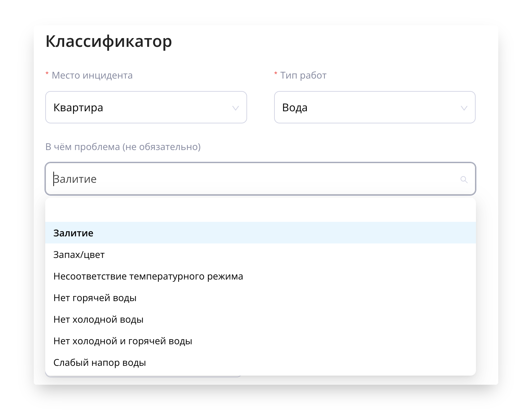Viewport: 532px width, 410px height.
Task: Focus the В чём проблема search field
Action: click(253, 179)
